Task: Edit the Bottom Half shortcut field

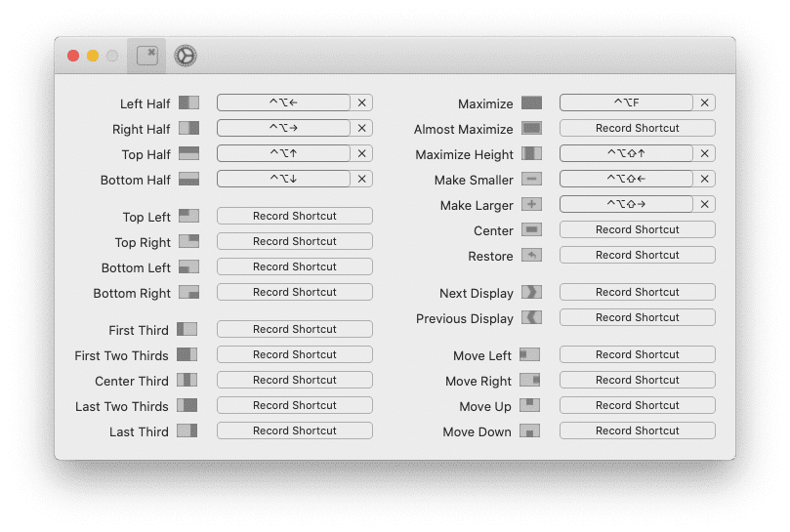Action: pos(283,179)
